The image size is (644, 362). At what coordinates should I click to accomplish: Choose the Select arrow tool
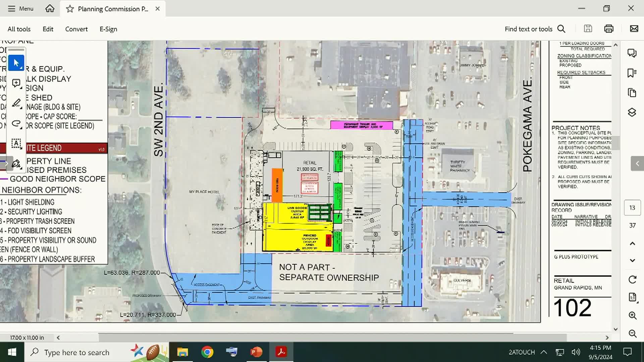16,63
